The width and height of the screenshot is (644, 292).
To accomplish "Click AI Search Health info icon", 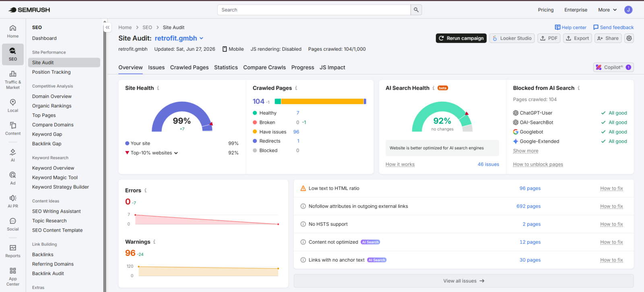I will click(x=433, y=88).
